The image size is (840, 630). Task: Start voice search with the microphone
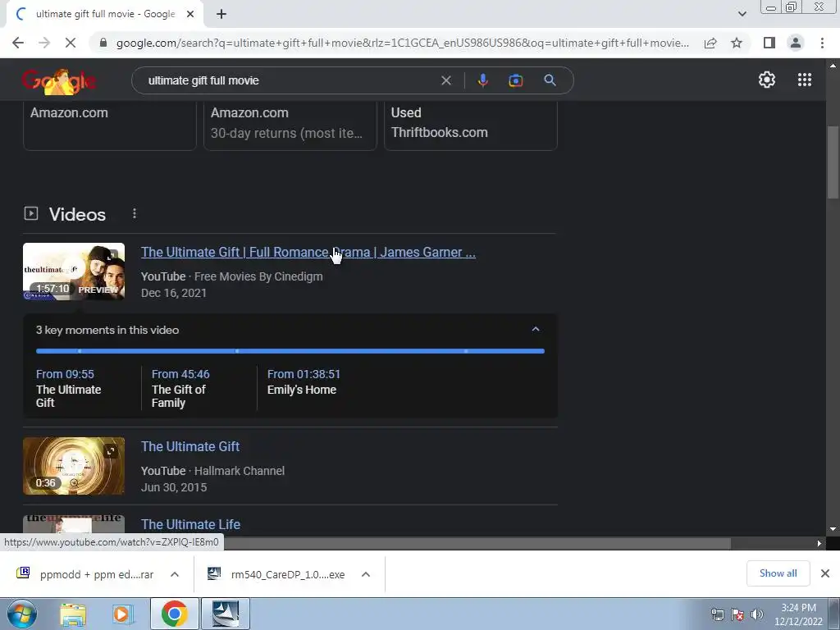click(482, 80)
